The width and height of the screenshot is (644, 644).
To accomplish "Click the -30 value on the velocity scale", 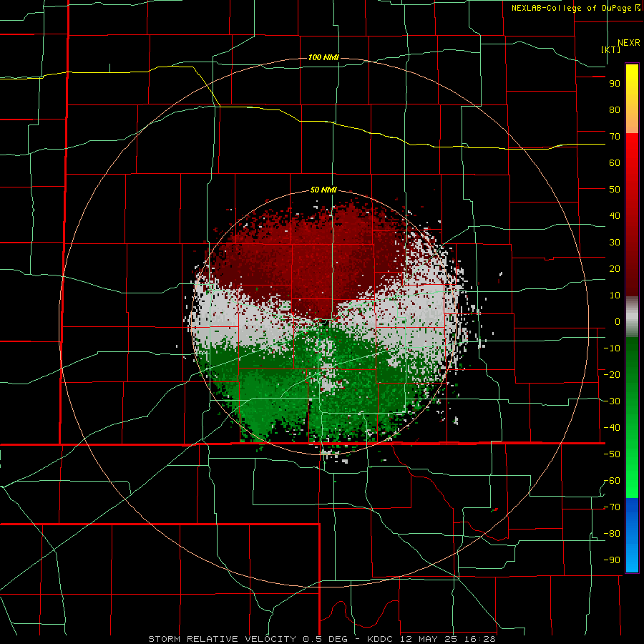I will (612, 401).
